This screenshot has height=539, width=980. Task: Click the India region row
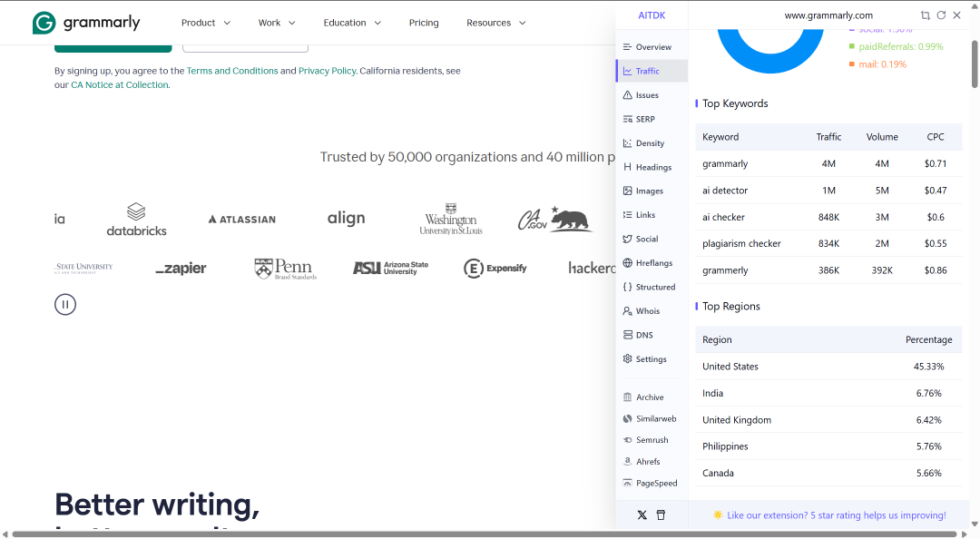click(828, 393)
